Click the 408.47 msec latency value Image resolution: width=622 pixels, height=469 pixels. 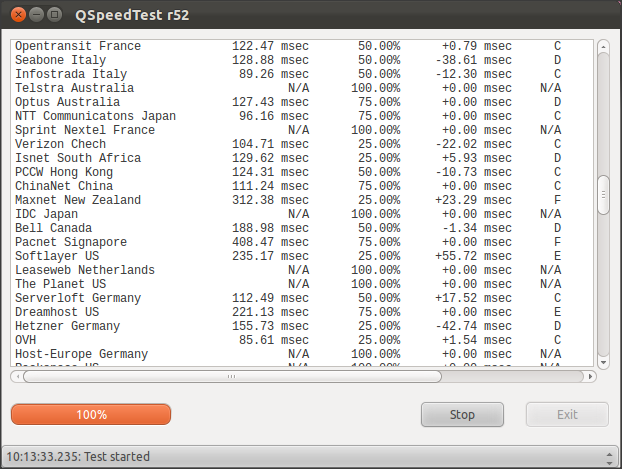[x=271, y=242]
